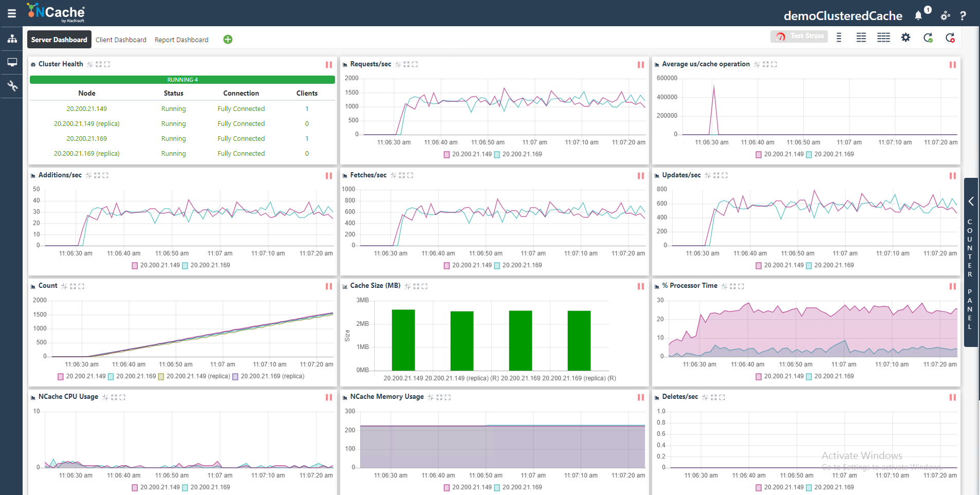Click the 20.200.21.169 bar in Cache Size chart

521,340
